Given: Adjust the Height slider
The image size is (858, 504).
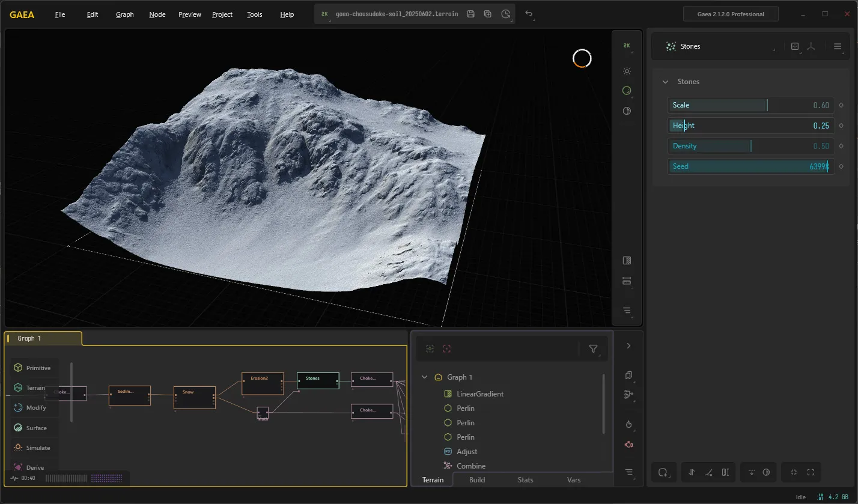Looking at the screenshot, I should pos(750,126).
